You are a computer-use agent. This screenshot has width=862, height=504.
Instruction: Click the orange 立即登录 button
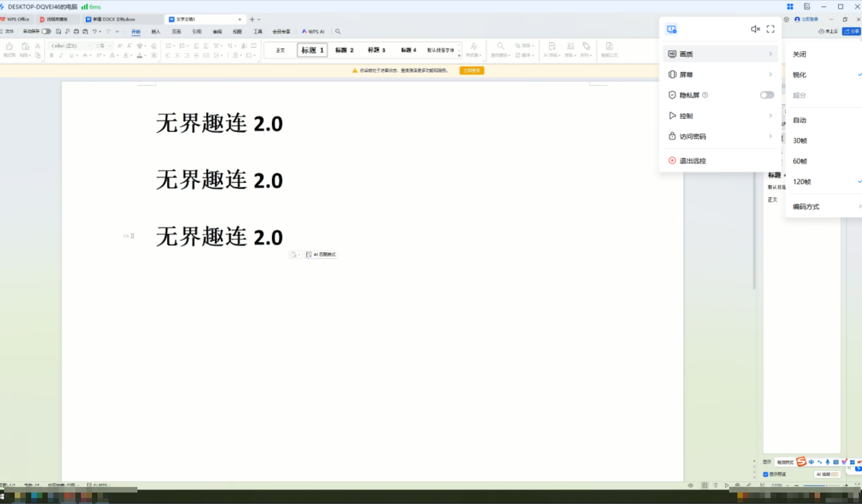(471, 71)
